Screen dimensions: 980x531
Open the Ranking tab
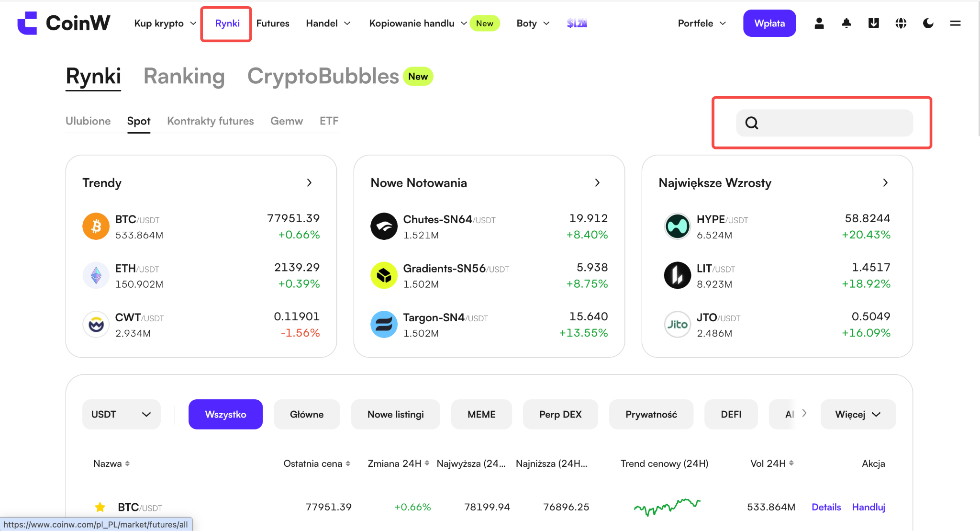184,77
